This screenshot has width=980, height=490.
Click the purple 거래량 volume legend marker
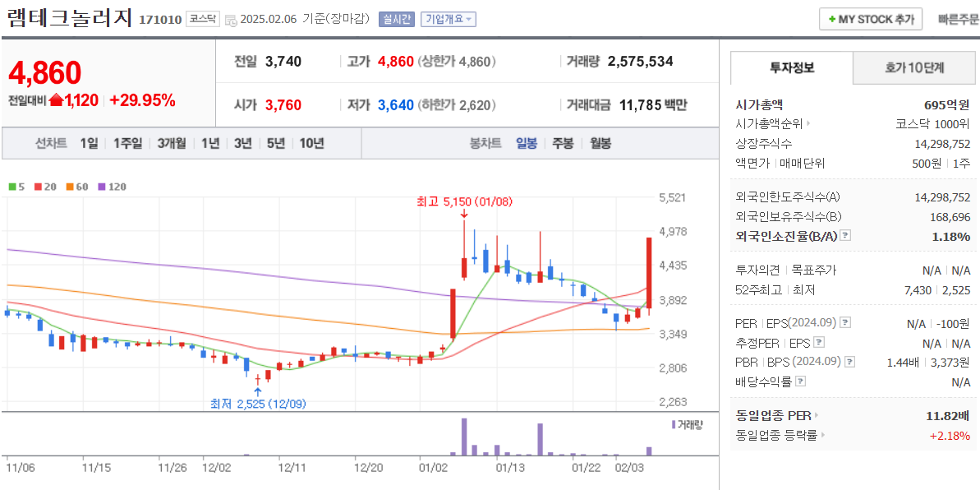(674, 425)
